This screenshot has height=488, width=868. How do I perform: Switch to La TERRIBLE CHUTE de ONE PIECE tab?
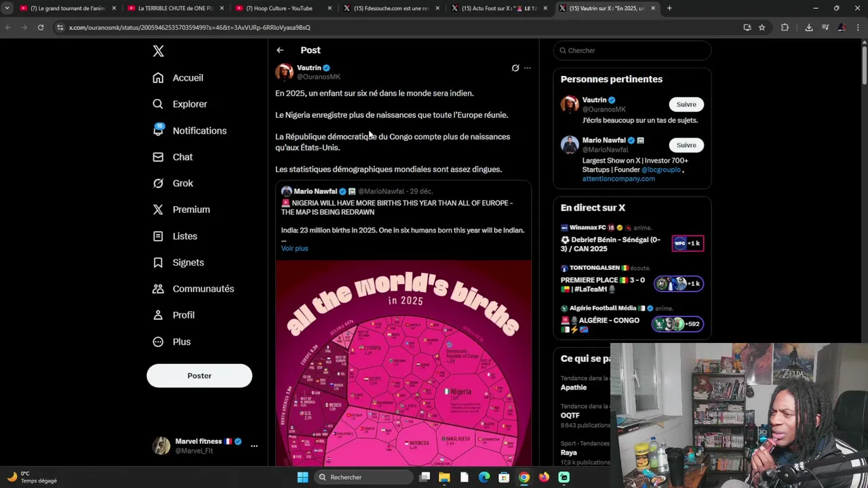[175, 8]
